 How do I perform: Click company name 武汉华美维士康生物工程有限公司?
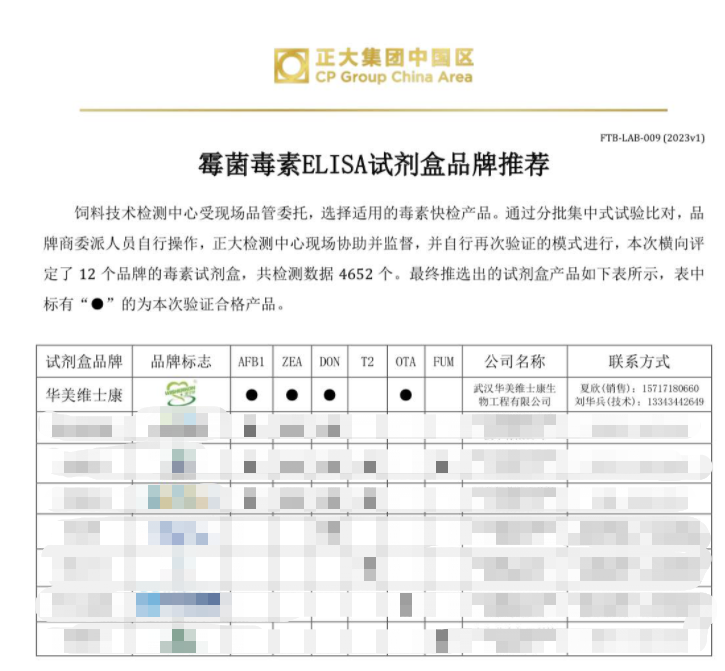click(x=514, y=394)
